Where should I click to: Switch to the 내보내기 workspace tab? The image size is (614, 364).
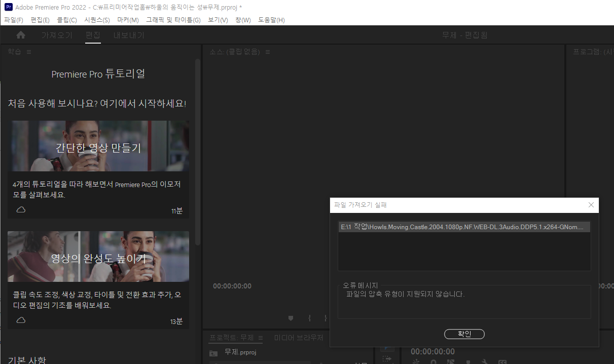click(x=129, y=35)
